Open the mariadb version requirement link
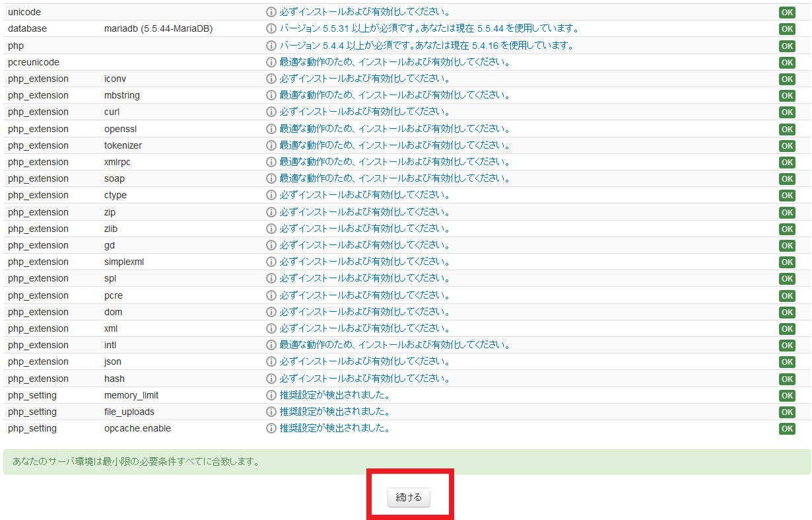Screen dimensions: 812x520 pos(429,28)
